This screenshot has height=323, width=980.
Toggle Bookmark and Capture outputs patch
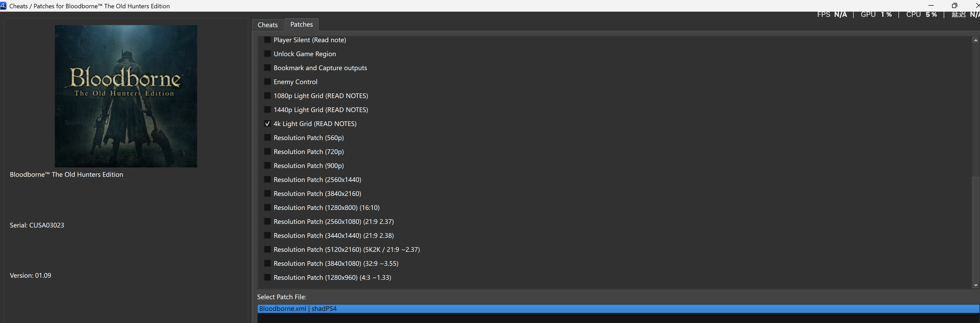tap(268, 68)
